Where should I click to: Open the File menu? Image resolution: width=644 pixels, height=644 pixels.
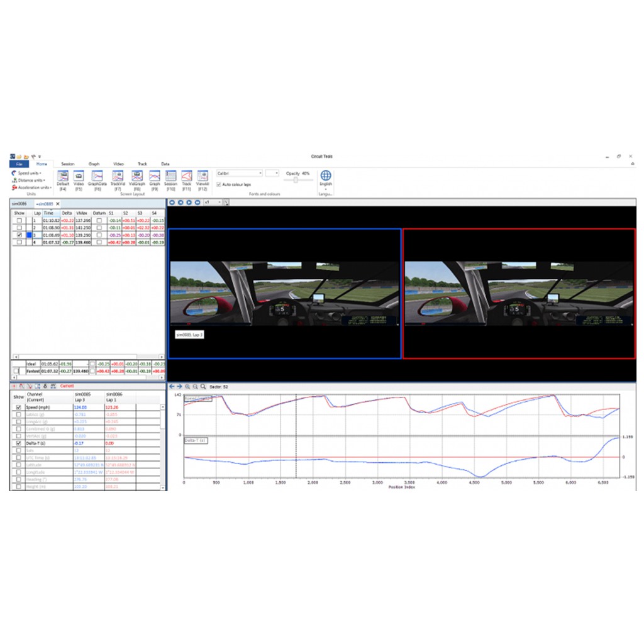click(19, 164)
